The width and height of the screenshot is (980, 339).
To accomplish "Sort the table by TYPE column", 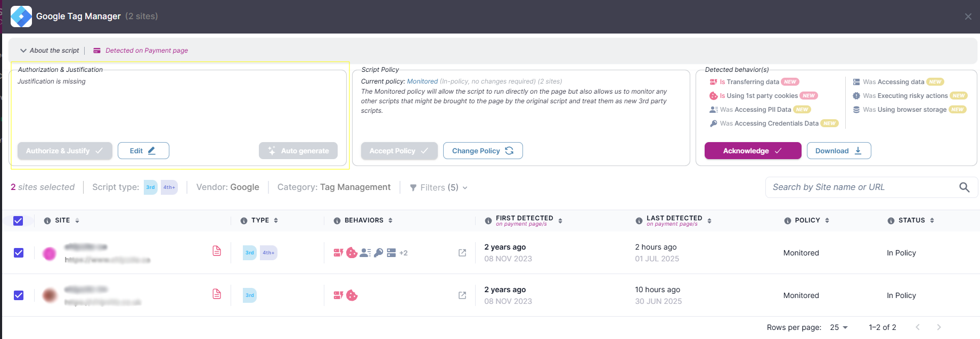I will click(276, 220).
